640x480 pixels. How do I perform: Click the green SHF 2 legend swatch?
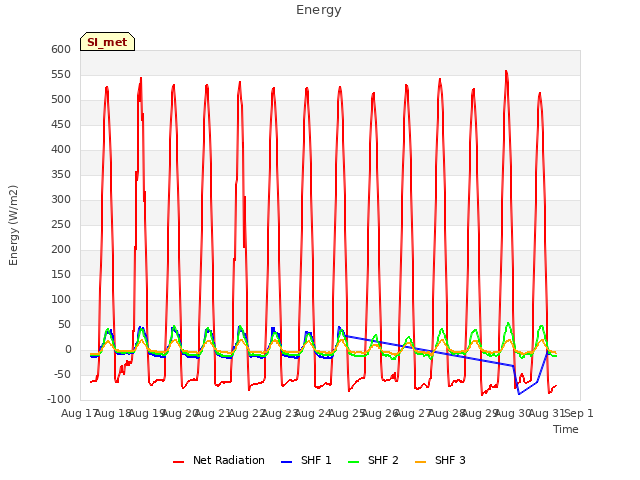pos(353,462)
